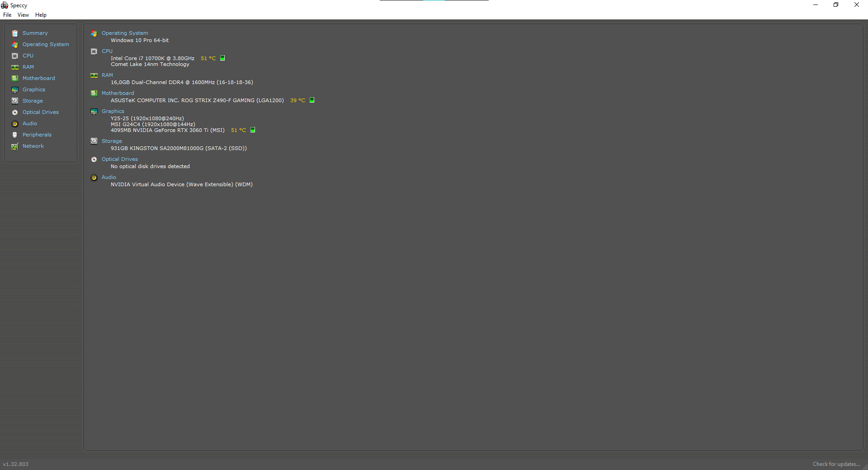The image size is (868, 470).
Task: Click the Graphics icon in summary panel
Action: [94, 111]
